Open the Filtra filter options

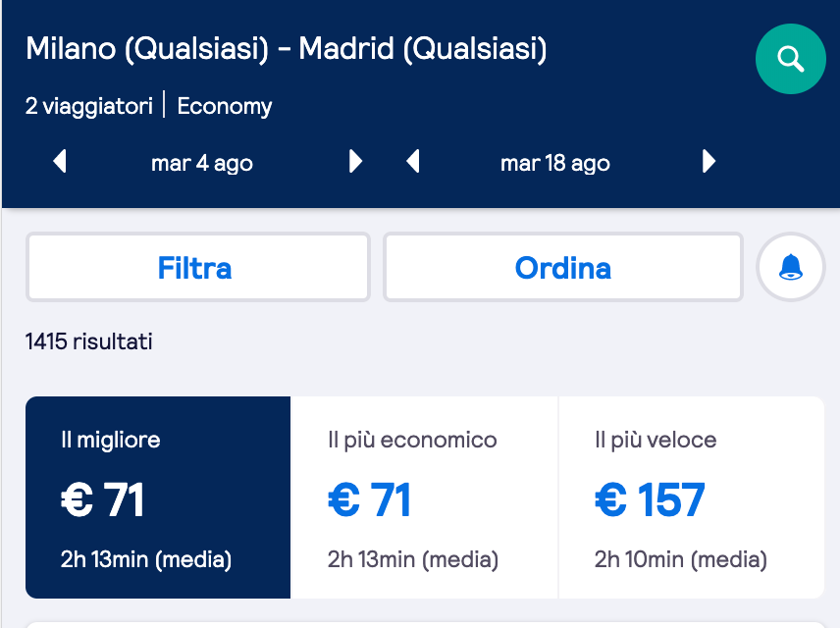coord(197,267)
